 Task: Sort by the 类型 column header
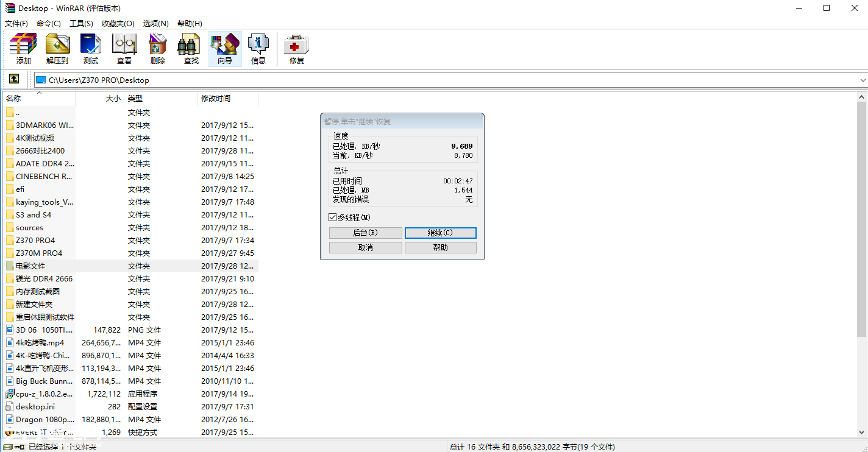coord(161,98)
